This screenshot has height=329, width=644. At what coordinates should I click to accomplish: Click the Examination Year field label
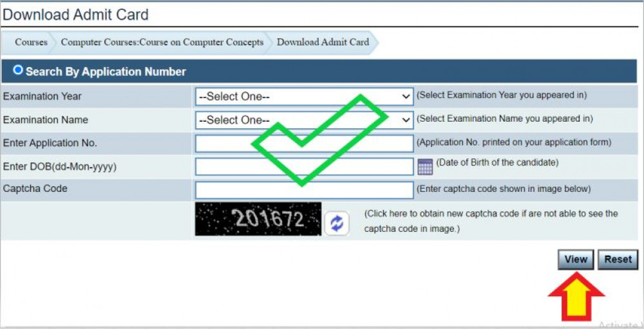point(43,97)
